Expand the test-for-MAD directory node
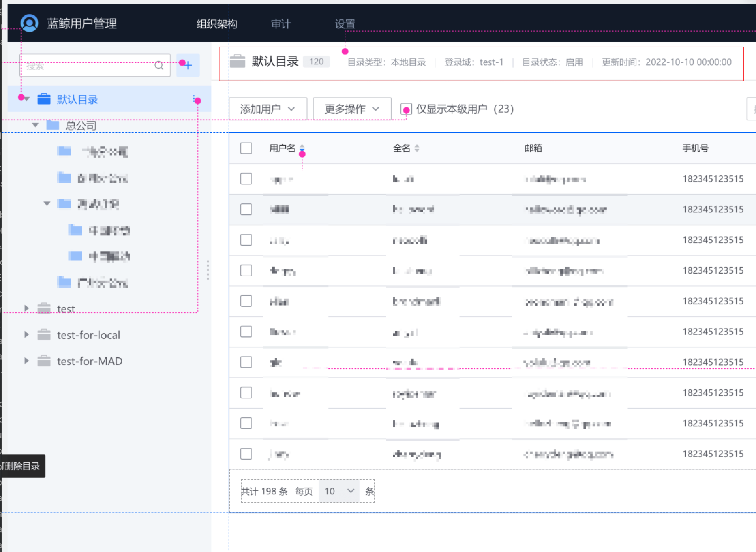756x552 pixels. [x=26, y=361]
